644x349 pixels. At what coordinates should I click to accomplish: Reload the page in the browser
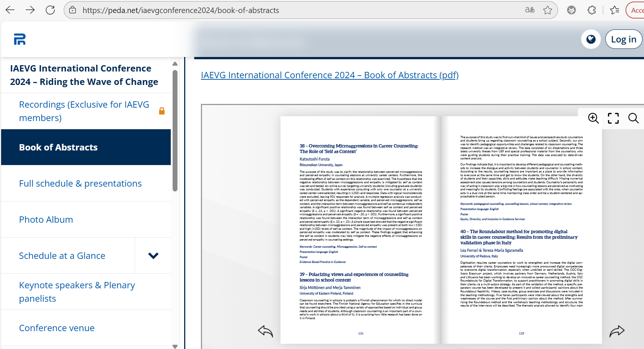tap(50, 10)
